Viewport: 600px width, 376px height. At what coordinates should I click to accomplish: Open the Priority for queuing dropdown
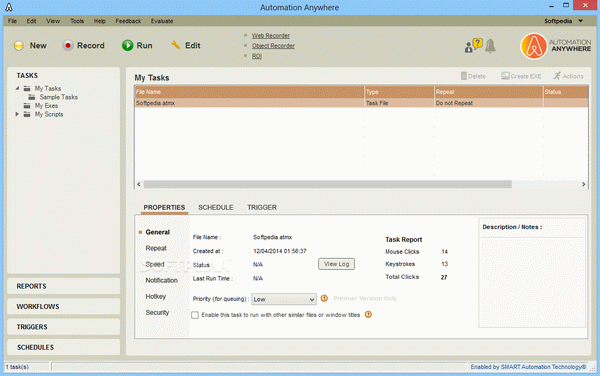284,299
